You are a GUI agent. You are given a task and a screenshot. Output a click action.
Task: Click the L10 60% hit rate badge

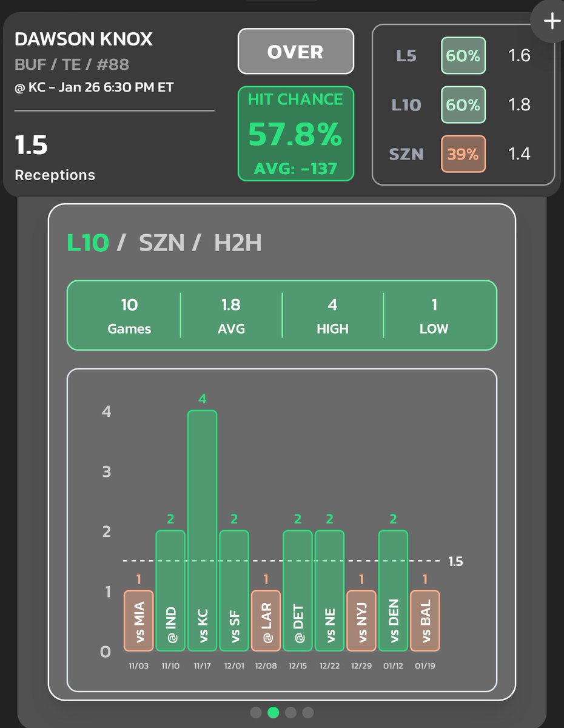point(463,105)
